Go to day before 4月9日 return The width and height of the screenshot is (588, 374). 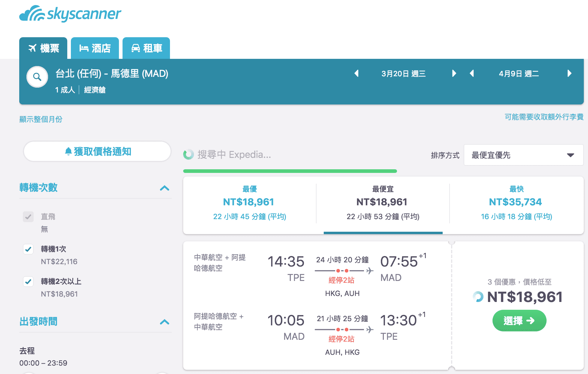coord(472,74)
